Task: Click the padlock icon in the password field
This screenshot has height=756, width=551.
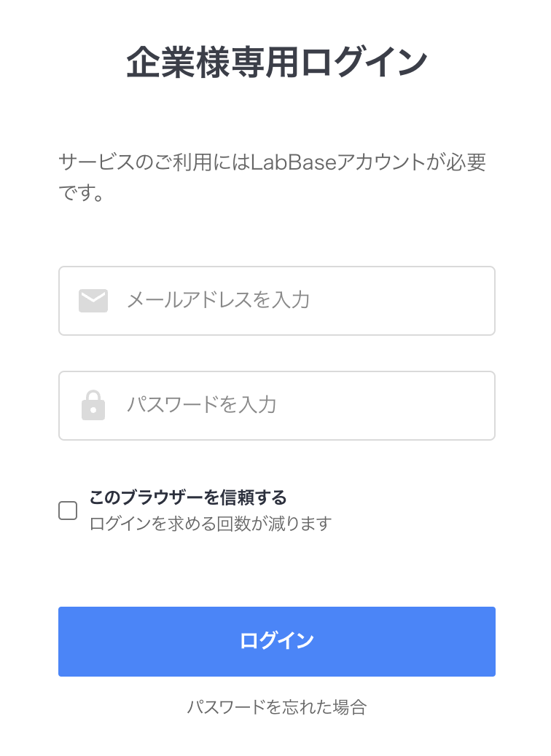Action: tap(93, 405)
